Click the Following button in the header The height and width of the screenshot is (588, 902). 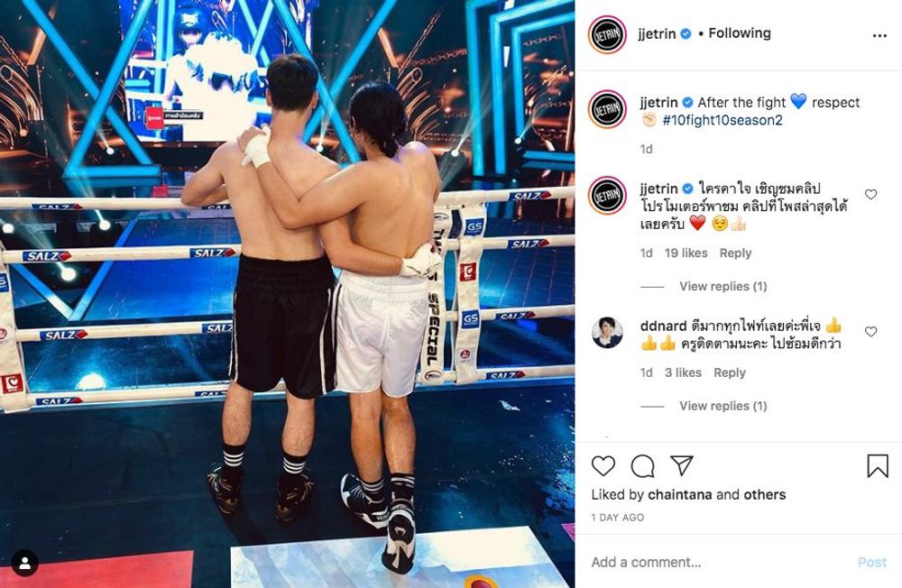[740, 33]
